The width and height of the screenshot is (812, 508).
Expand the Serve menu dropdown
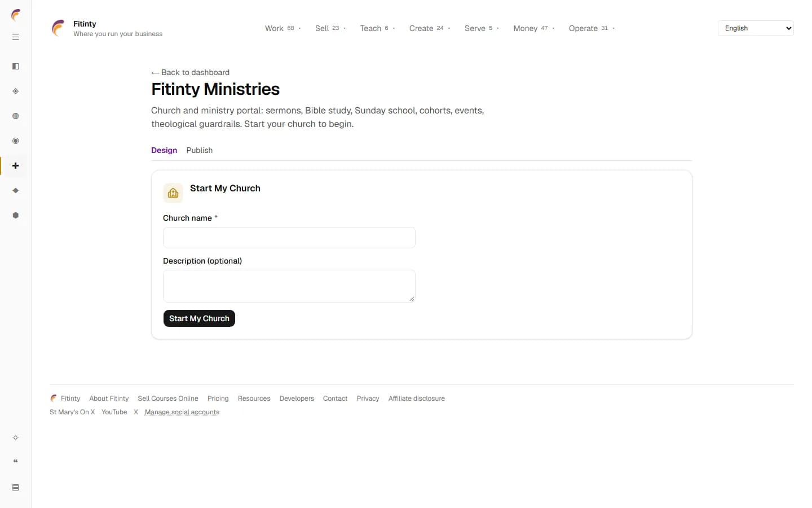[x=482, y=28]
